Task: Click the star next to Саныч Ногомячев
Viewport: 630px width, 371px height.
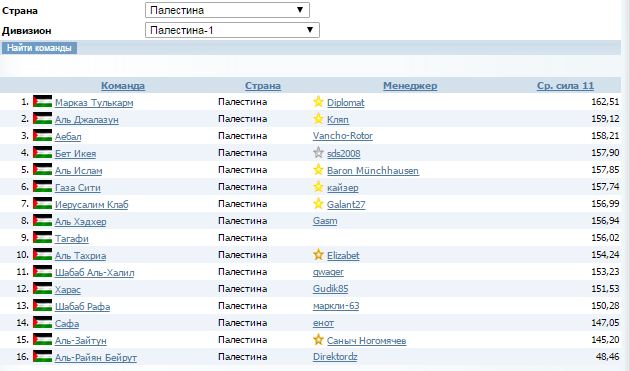Action: click(x=318, y=340)
